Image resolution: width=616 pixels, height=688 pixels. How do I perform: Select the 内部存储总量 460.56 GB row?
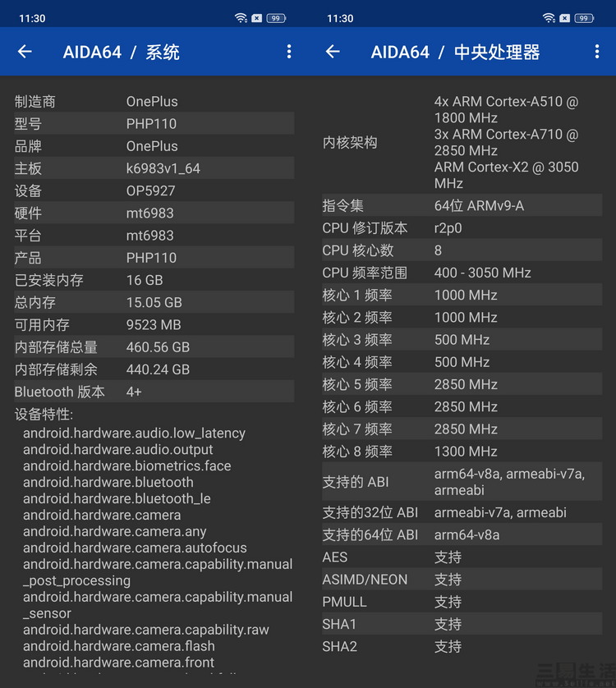(x=154, y=347)
